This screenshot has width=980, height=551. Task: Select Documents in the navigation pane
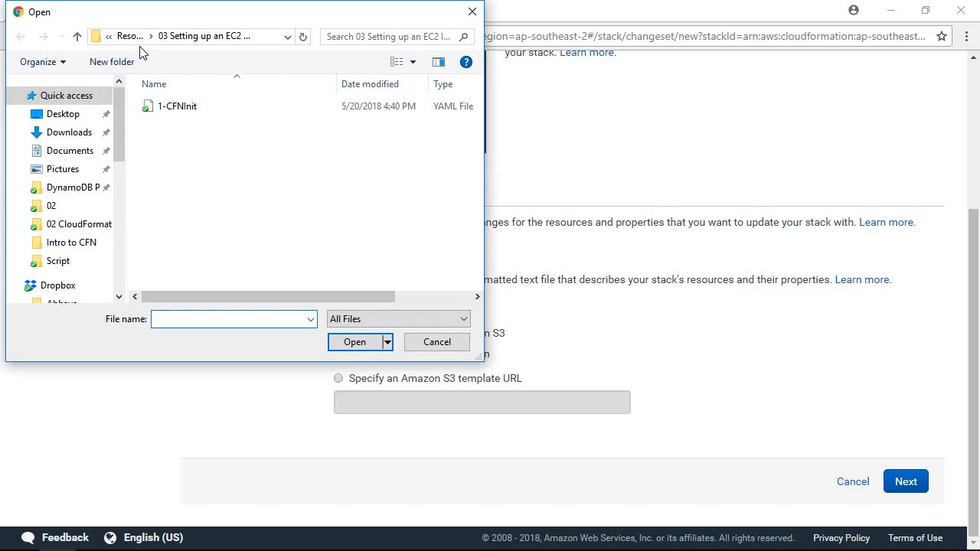[x=70, y=151]
